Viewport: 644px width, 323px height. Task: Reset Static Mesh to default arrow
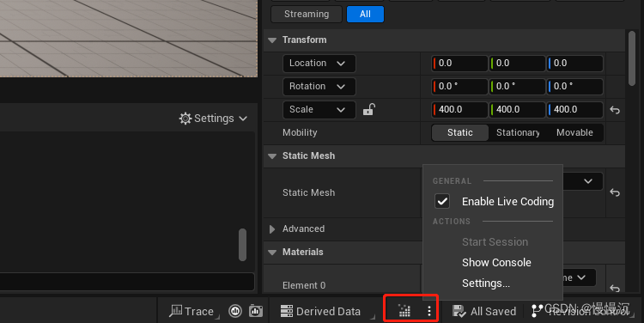pyautogui.click(x=615, y=192)
